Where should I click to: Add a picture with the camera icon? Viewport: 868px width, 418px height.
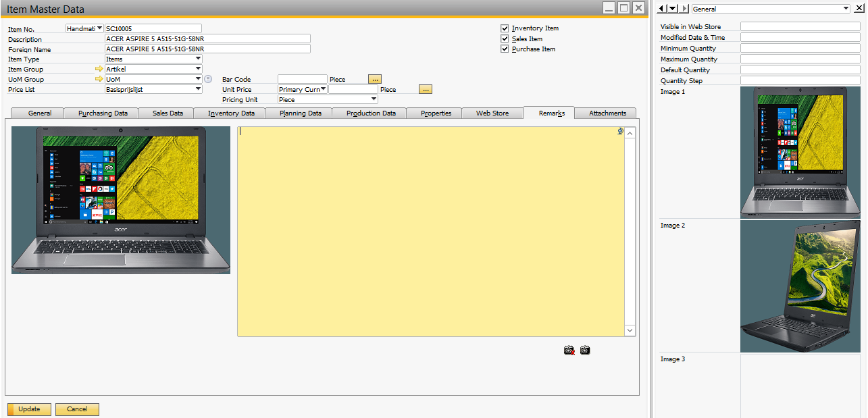click(585, 350)
